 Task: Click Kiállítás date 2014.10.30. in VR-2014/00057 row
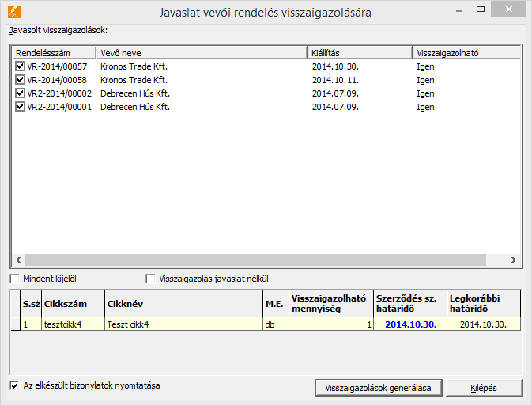pyautogui.click(x=335, y=66)
